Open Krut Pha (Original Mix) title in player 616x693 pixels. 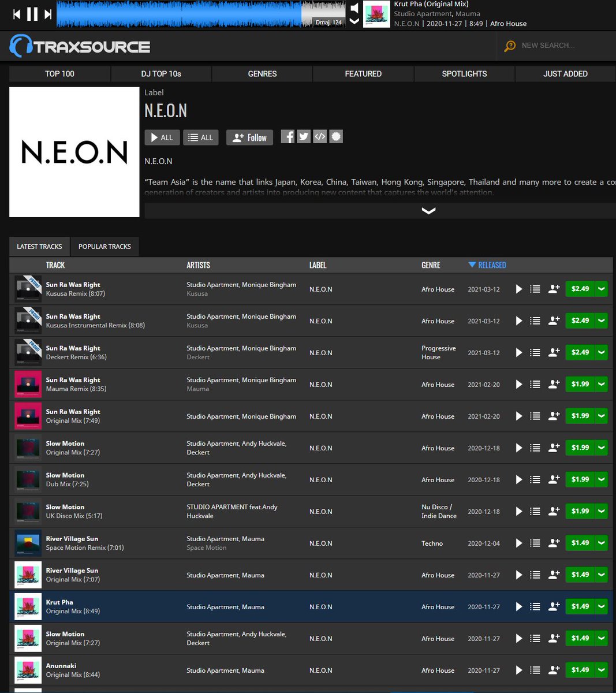point(431,4)
